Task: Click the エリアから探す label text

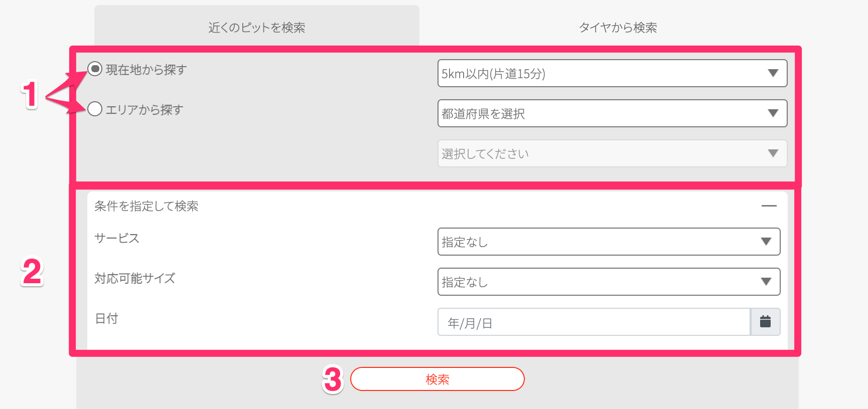Action: pos(144,110)
